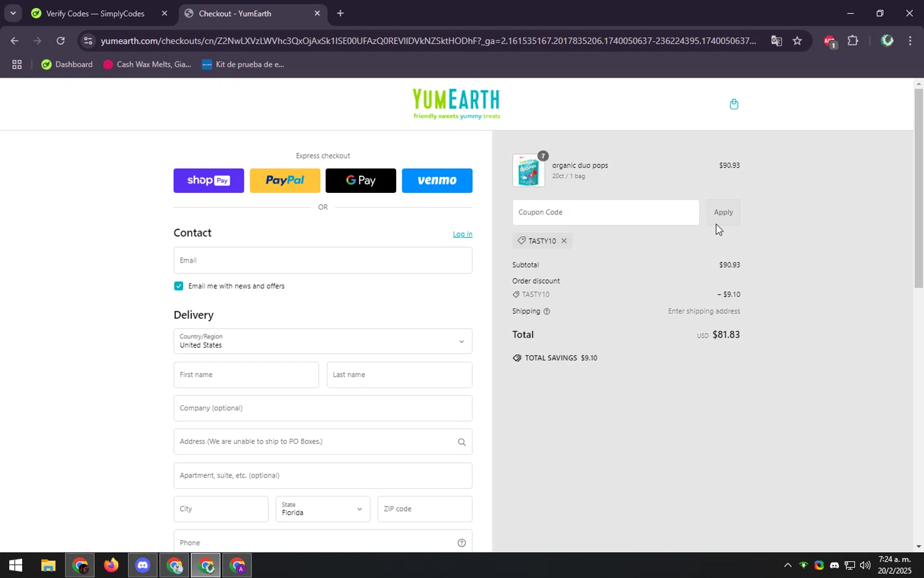Screen dimensions: 924x578
Task: Pay with the PayPal button
Action: [x=285, y=181]
